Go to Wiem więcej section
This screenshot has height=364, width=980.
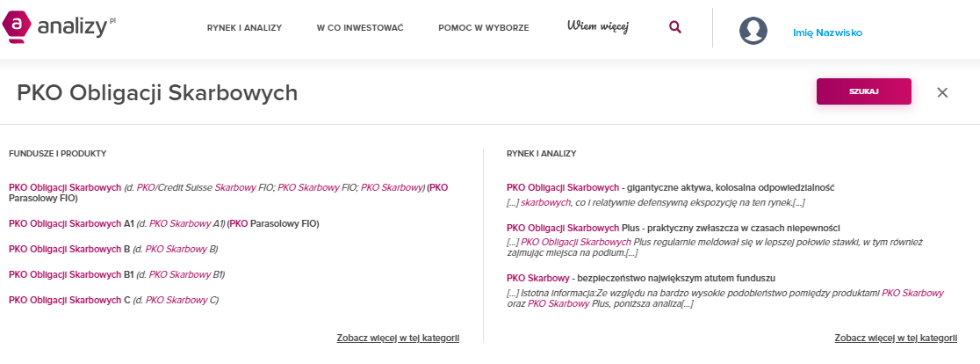(x=597, y=26)
